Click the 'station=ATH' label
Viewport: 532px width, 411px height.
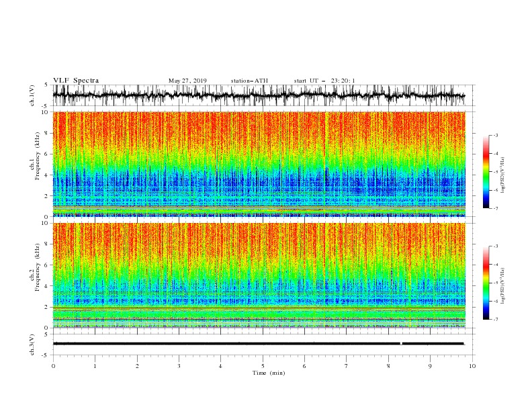pos(249,81)
